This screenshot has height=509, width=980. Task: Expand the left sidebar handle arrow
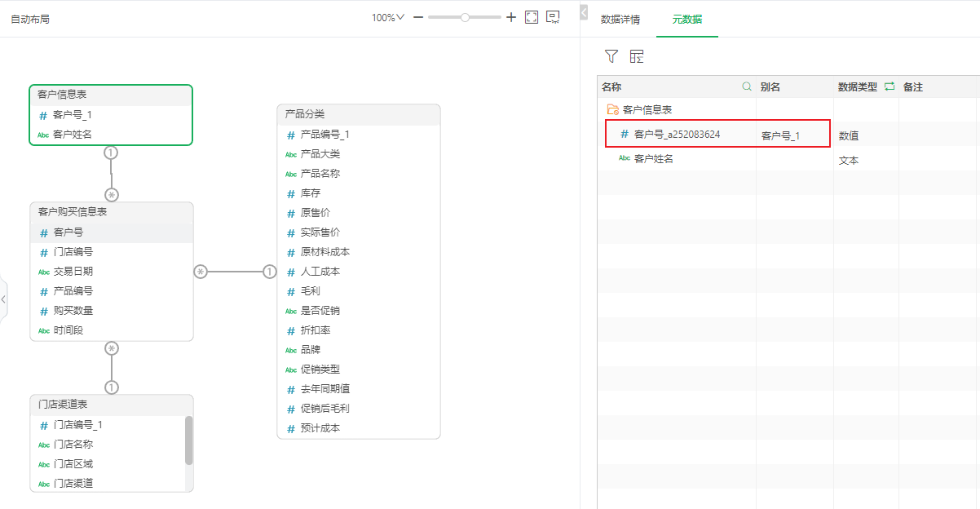click(x=3, y=299)
